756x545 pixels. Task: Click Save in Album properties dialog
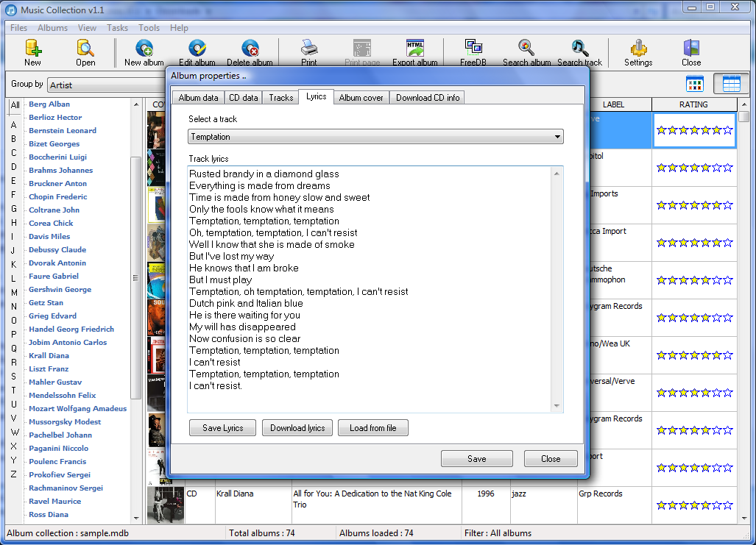(477, 459)
